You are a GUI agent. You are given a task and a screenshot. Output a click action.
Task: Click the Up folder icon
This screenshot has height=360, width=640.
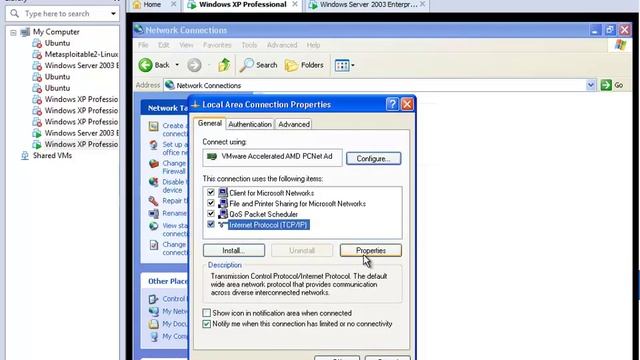[x=224, y=65]
